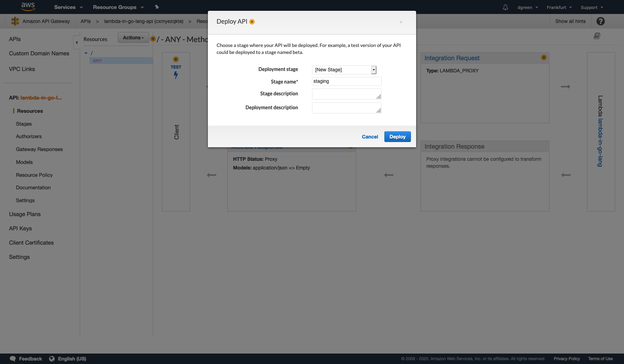
Task: Open the Terms of Use link
Action: [x=600, y=359]
